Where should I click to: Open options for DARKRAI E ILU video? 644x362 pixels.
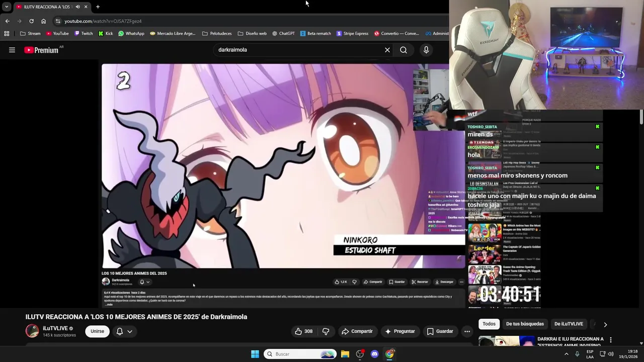[611, 340]
